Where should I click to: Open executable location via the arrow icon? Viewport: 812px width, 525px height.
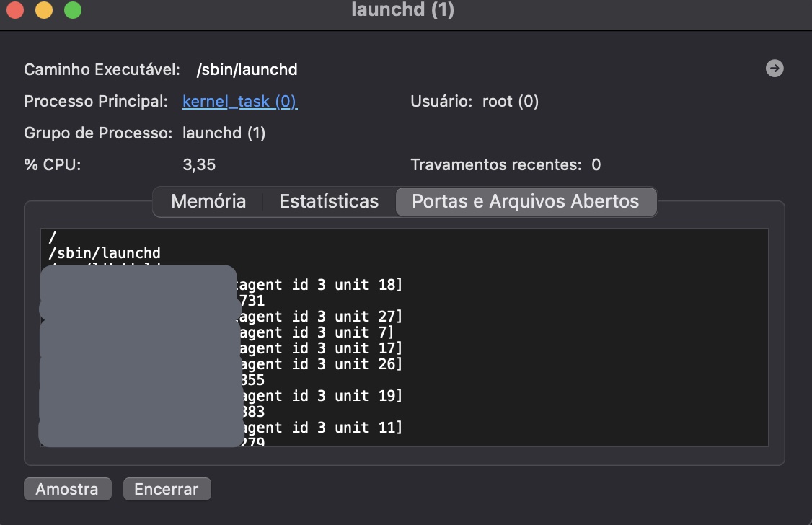tap(774, 69)
